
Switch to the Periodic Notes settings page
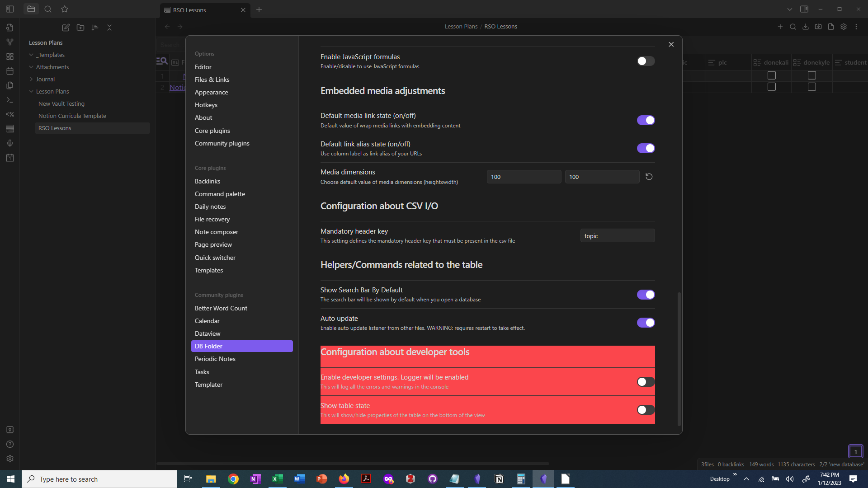(x=215, y=359)
